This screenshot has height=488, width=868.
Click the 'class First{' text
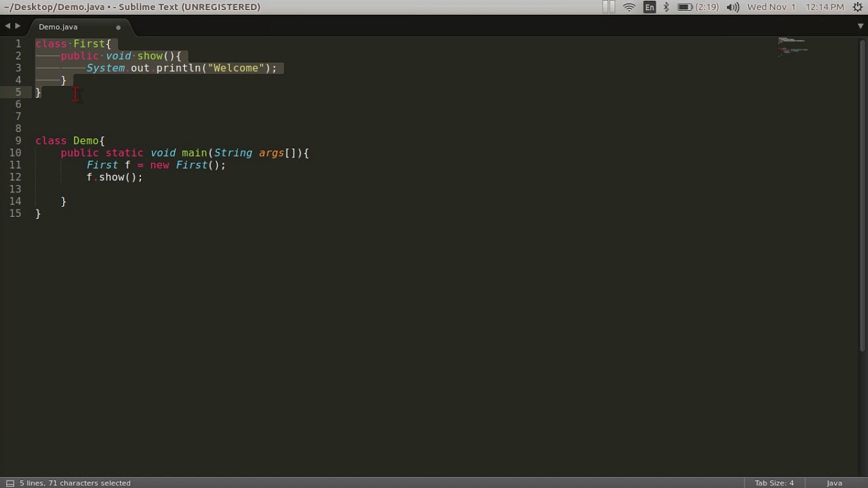[73, 43]
